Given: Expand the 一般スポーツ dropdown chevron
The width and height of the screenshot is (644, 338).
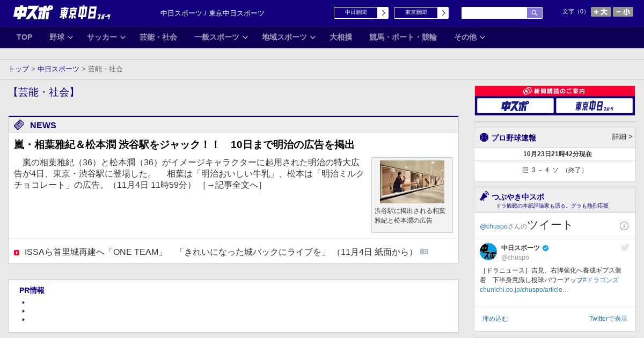Looking at the screenshot, I should (x=245, y=37).
